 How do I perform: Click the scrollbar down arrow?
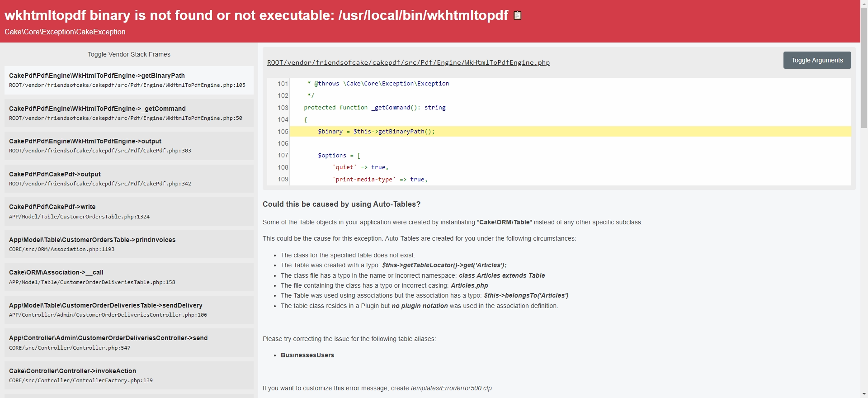[x=864, y=394]
